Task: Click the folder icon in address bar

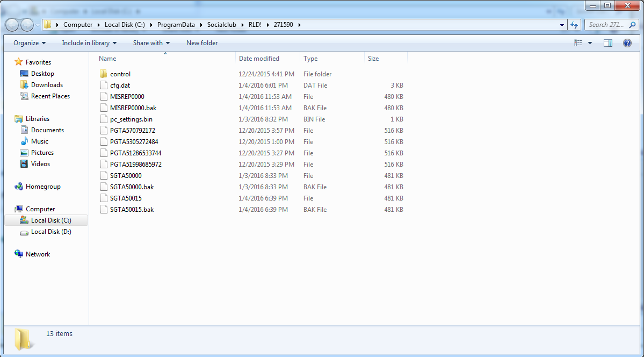Action: point(48,25)
